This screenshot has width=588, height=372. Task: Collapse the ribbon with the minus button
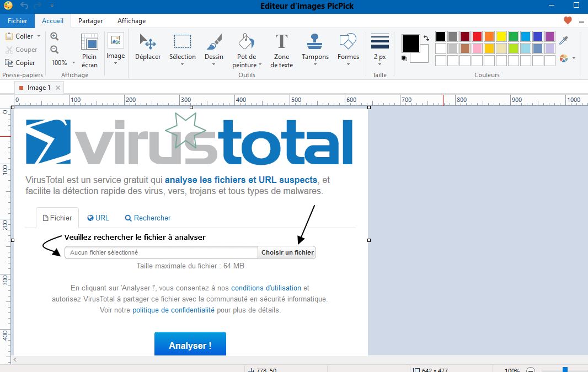click(581, 21)
